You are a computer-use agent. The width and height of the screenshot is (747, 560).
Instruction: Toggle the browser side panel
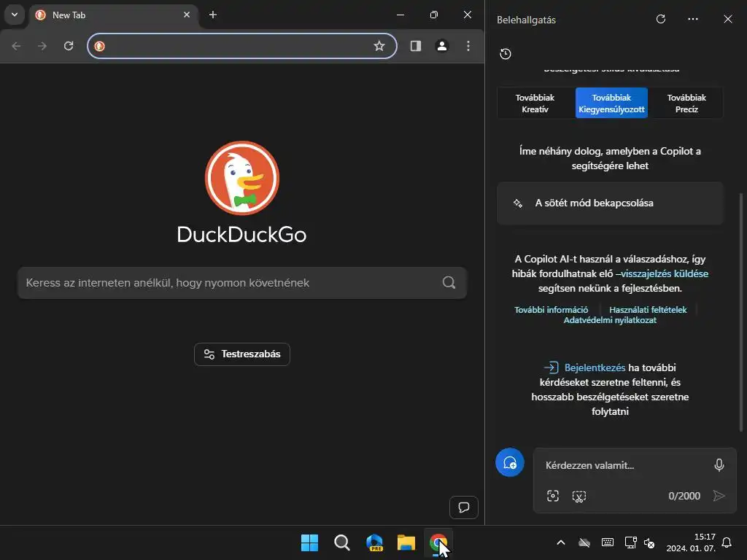(416, 46)
